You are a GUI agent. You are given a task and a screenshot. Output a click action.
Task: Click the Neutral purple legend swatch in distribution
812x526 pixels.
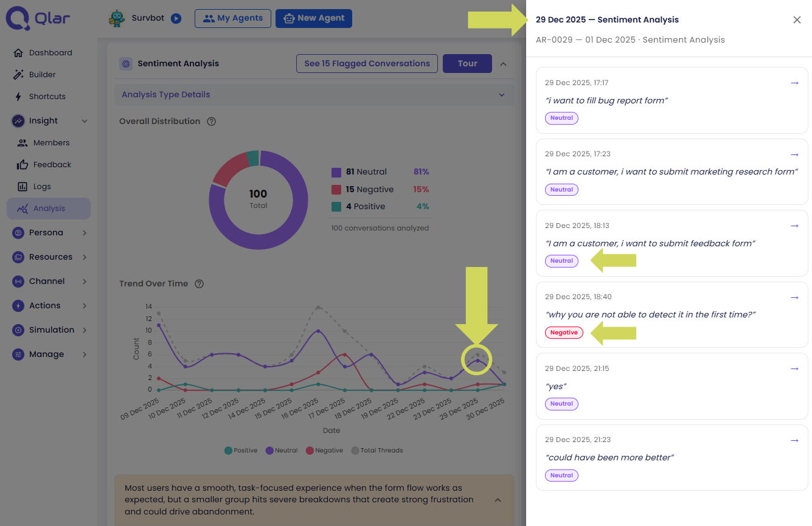tap(336, 172)
